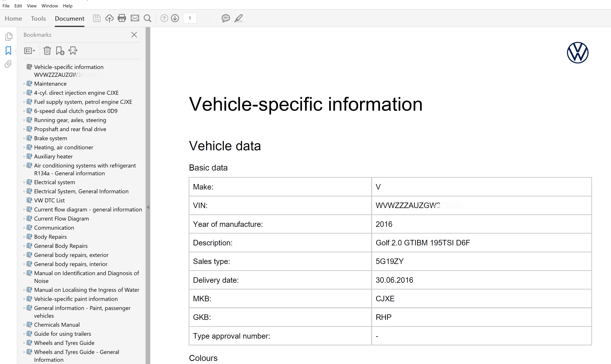611x364 pixels.
Task: Switch to the Tools tab
Action: [38, 18]
